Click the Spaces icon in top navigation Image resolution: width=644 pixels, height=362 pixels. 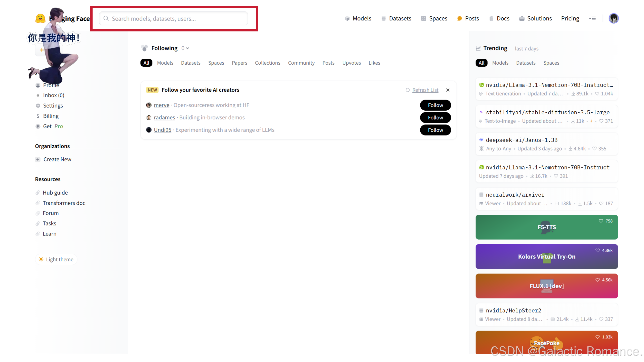(424, 18)
